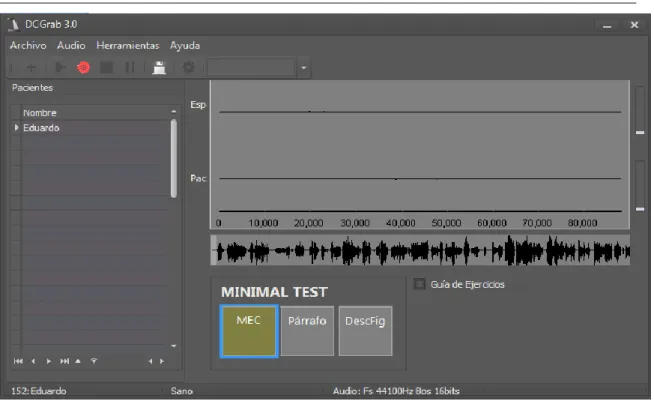Open the Audio menu
This screenshot has height=404, width=654.
click(71, 45)
